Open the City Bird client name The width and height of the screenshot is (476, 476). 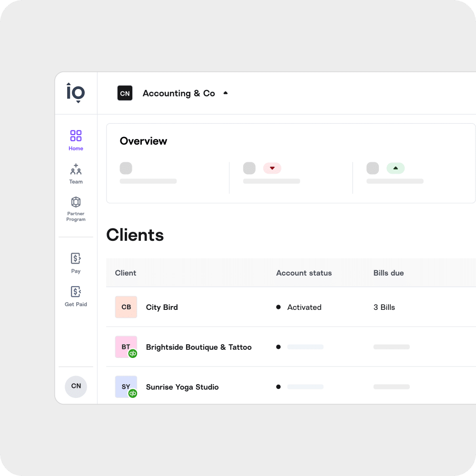tap(162, 307)
